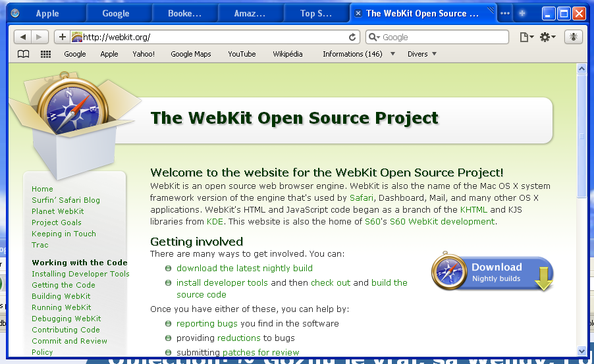Open Project Goals link
The height and width of the screenshot is (364, 594).
click(x=57, y=222)
